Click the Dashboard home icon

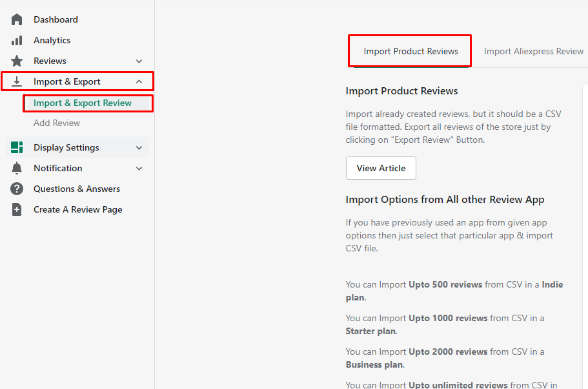pos(16,19)
